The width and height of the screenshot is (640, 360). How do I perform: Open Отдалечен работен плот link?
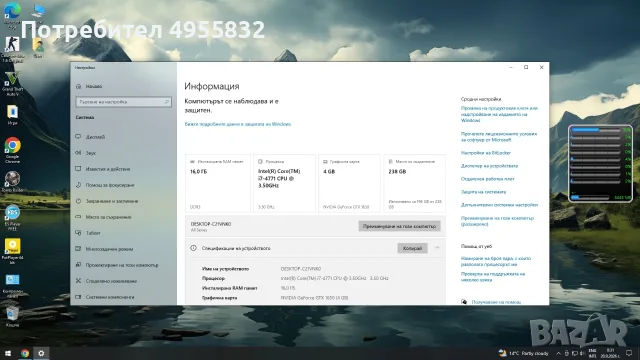pos(488,179)
